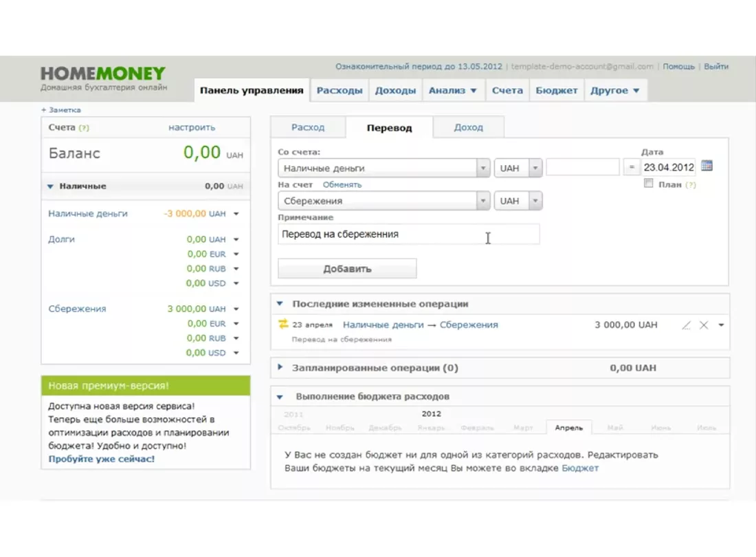Click the account email address in header
The width and height of the screenshot is (756, 557).
582,67
